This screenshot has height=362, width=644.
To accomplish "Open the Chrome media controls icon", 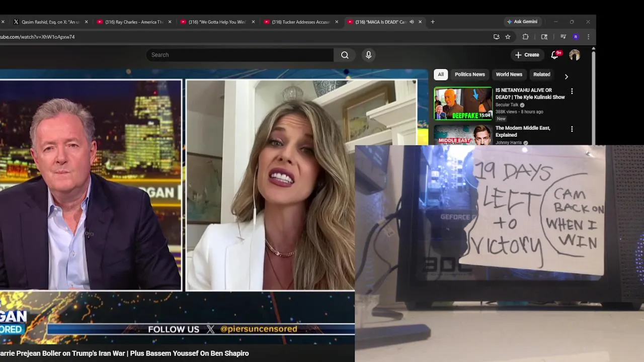I will point(563,37).
